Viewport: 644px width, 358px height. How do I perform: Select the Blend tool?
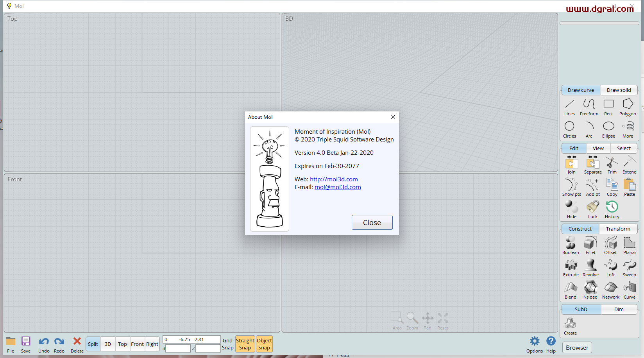click(571, 290)
